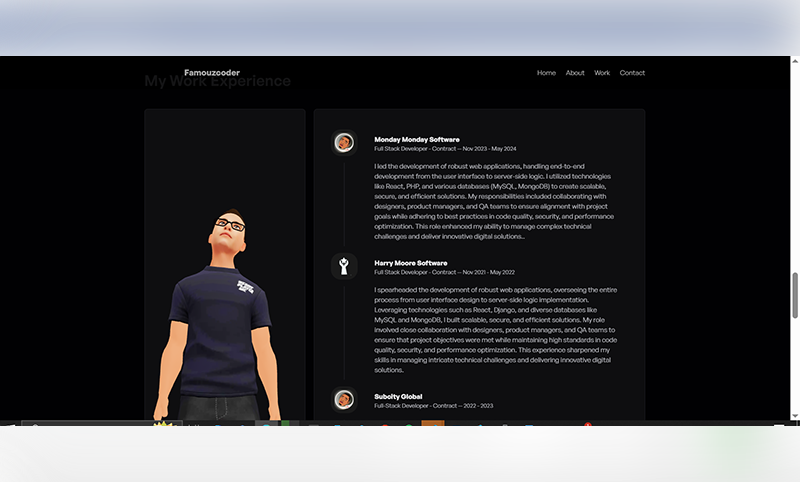Click the Harry Moore Software title
The image size is (800, 482).
(410, 263)
